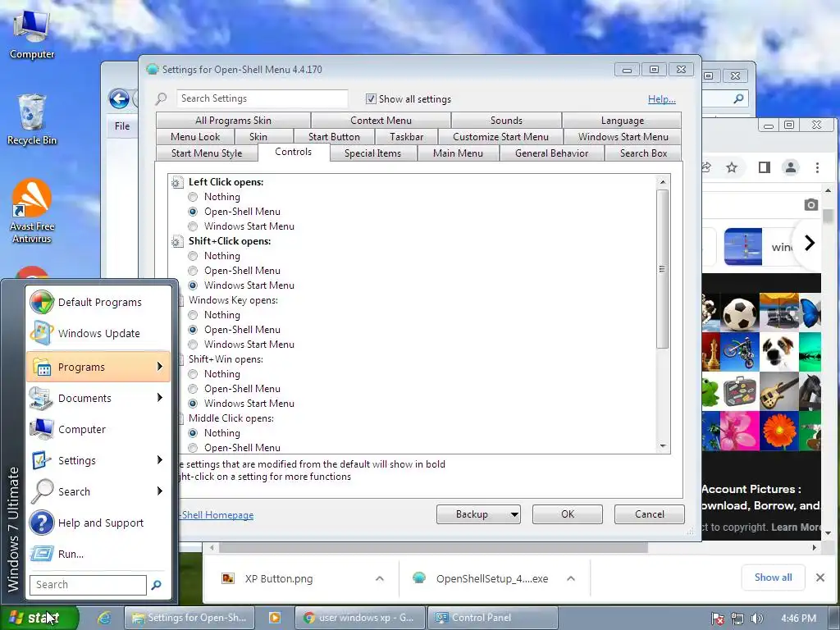Click the Help and Support icon
Screen dimensions: 840x630
[x=41, y=523]
